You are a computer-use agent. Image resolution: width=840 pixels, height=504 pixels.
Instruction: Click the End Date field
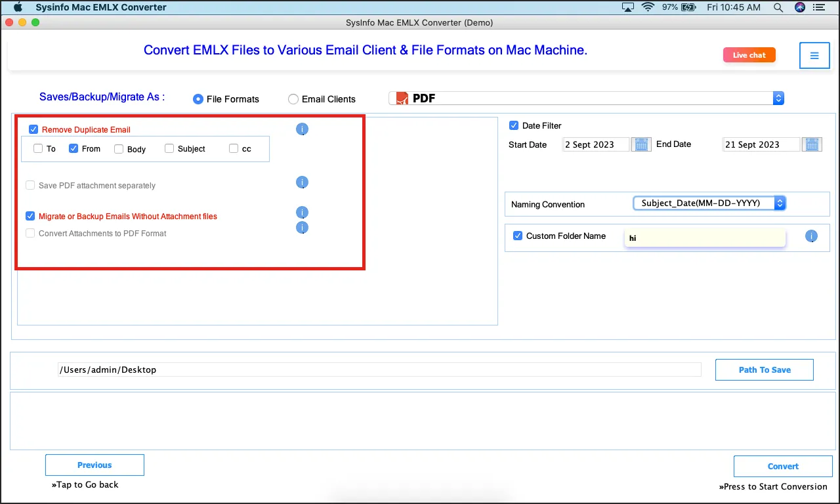pyautogui.click(x=761, y=144)
